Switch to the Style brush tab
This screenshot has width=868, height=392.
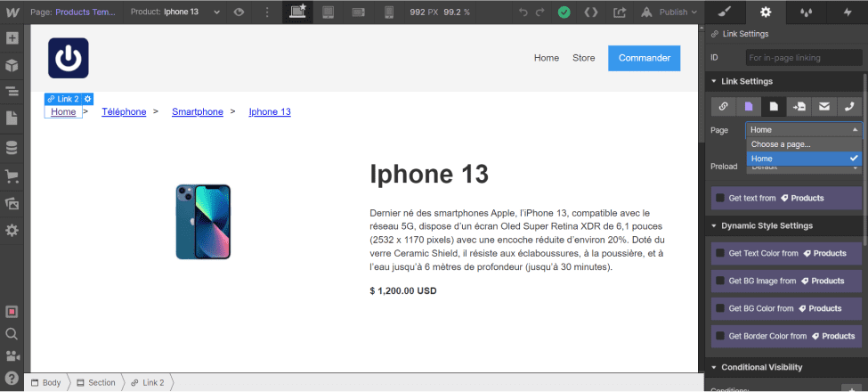click(726, 12)
